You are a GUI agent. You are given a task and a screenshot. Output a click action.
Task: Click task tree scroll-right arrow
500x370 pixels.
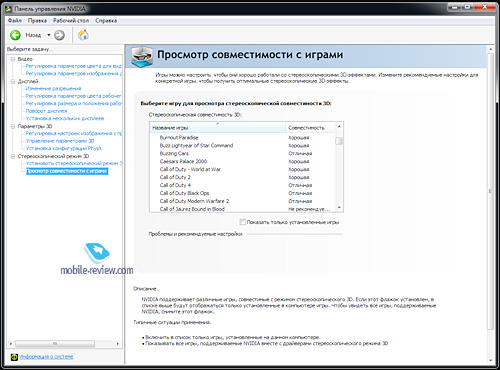[118, 343]
